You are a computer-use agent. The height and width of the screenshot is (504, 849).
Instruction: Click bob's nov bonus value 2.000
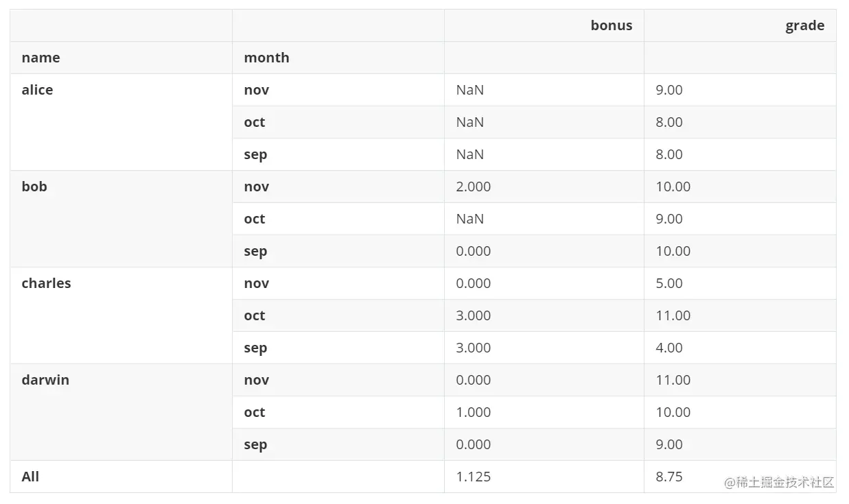click(x=473, y=187)
